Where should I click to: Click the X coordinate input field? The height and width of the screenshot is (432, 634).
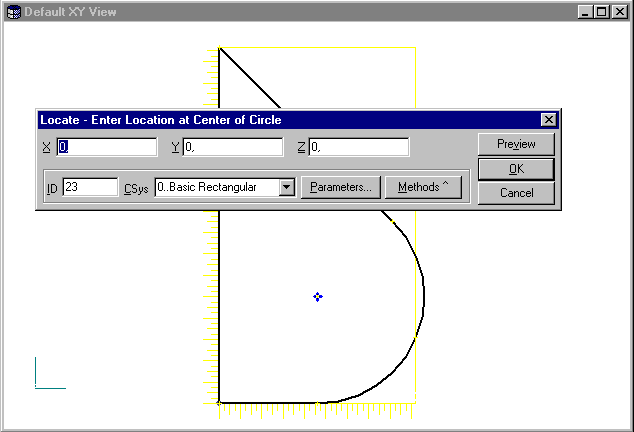[107, 147]
